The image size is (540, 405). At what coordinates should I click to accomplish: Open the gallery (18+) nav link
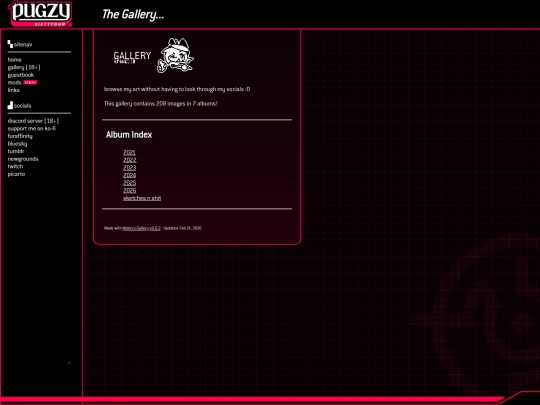[x=24, y=67]
